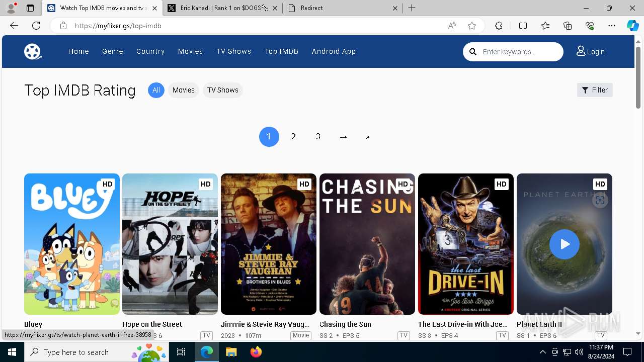Open Windows Start menu
Viewport: 644px width, 362px height.
click(x=12, y=352)
